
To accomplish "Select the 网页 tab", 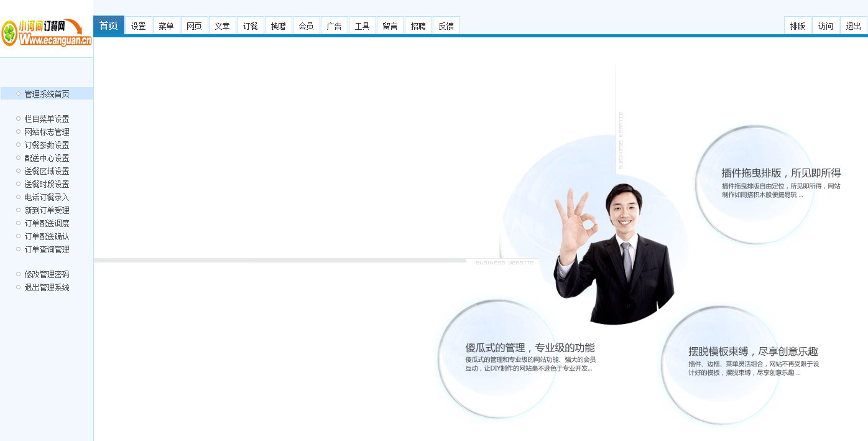I will click(195, 26).
